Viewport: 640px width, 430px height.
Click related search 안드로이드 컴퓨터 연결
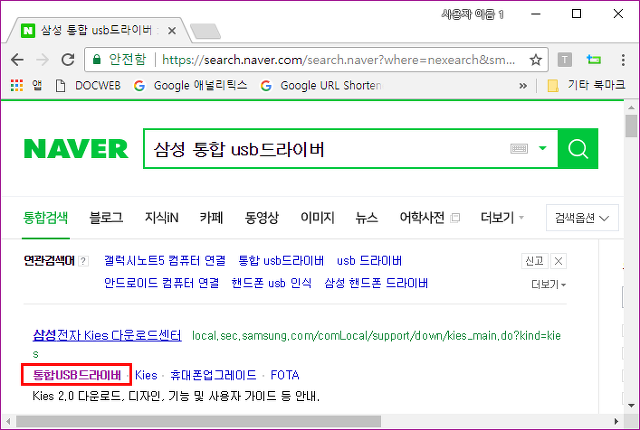click(162, 283)
